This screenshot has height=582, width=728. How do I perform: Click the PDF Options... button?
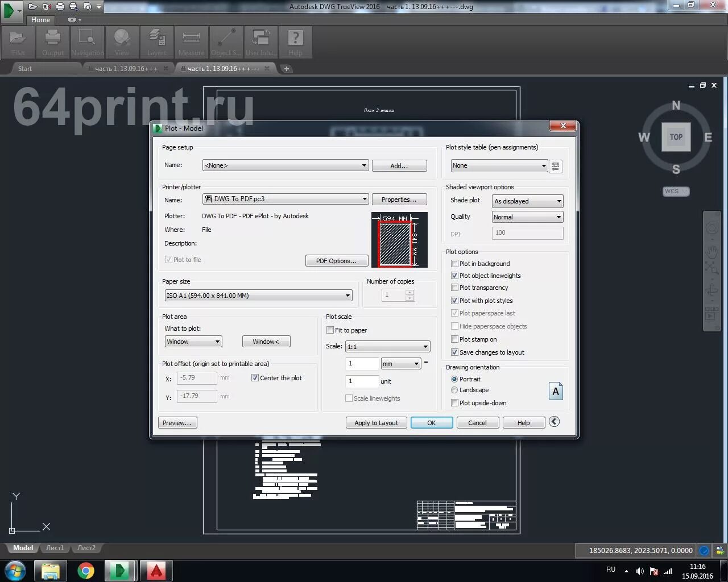337,261
